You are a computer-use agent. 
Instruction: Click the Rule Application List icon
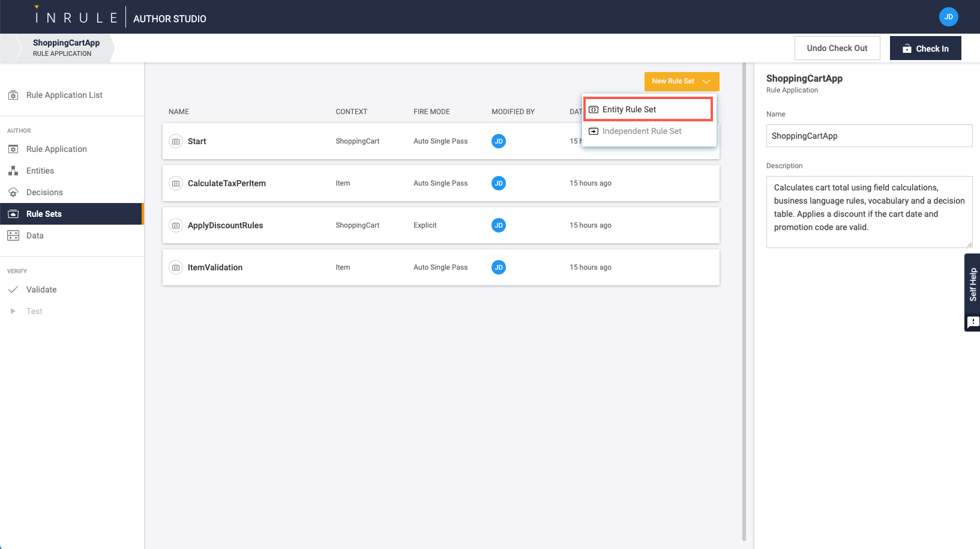click(13, 96)
